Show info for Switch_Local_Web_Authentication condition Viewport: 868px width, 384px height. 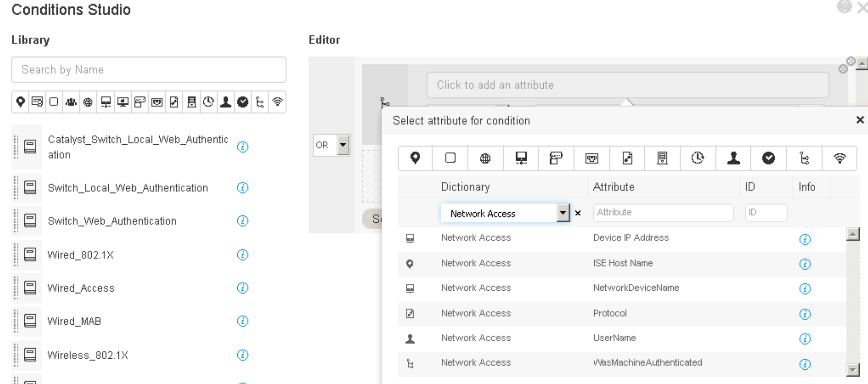tap(243, 187)
